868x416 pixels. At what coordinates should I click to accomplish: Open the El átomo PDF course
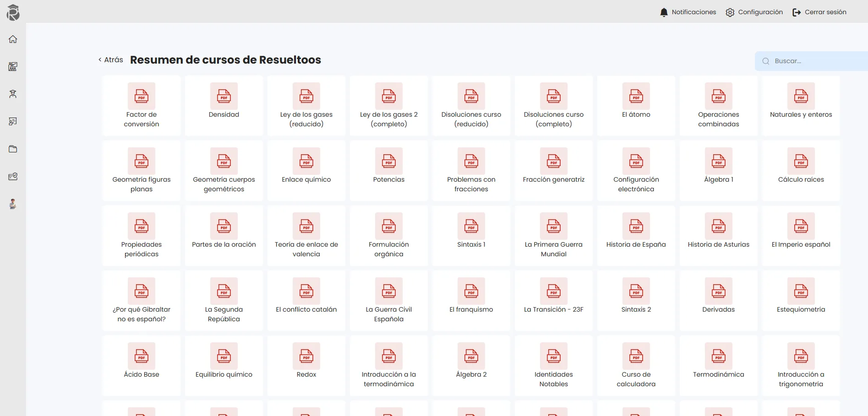click(636, 106)
